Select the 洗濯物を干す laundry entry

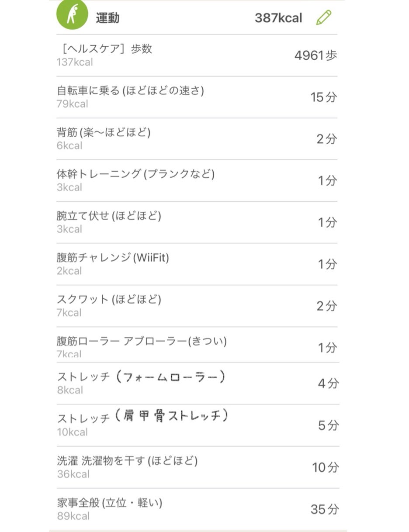click(197, 465)
